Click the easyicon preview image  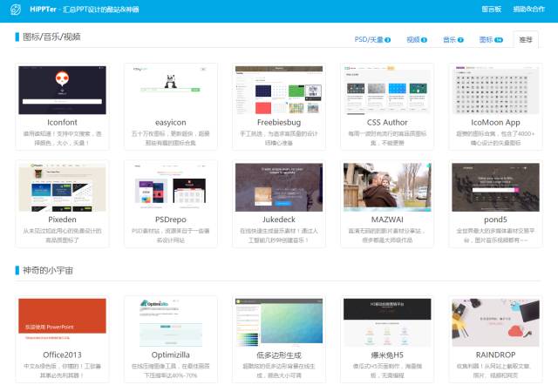(x=170, y=90)
